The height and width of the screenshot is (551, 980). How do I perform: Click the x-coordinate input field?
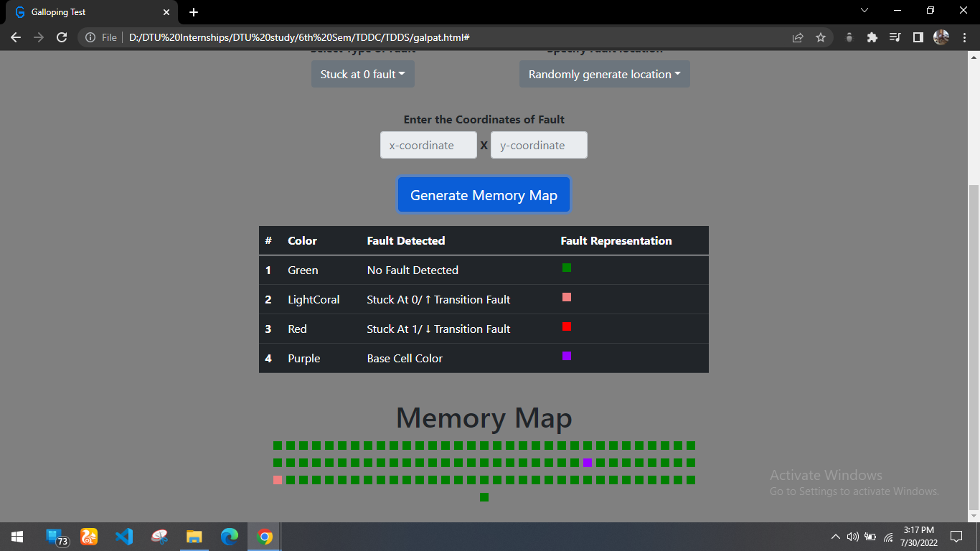[428, 145]
